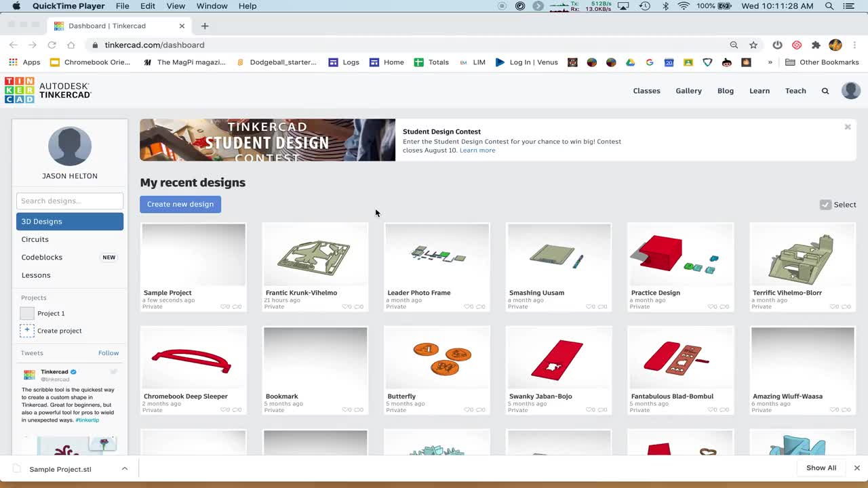The image size is (868, 488).
Task: Open the Terrific Vihelmo-Blorr design
Action: coord(802,255)
